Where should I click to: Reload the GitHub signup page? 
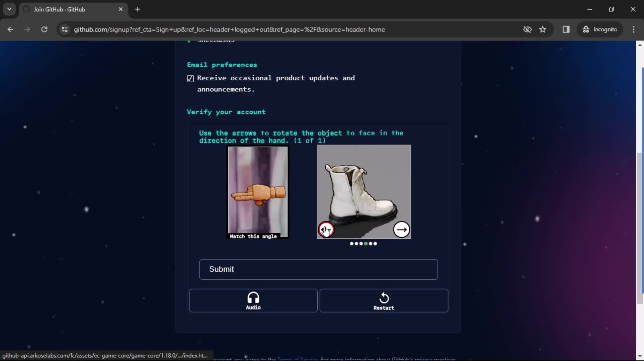44,29
